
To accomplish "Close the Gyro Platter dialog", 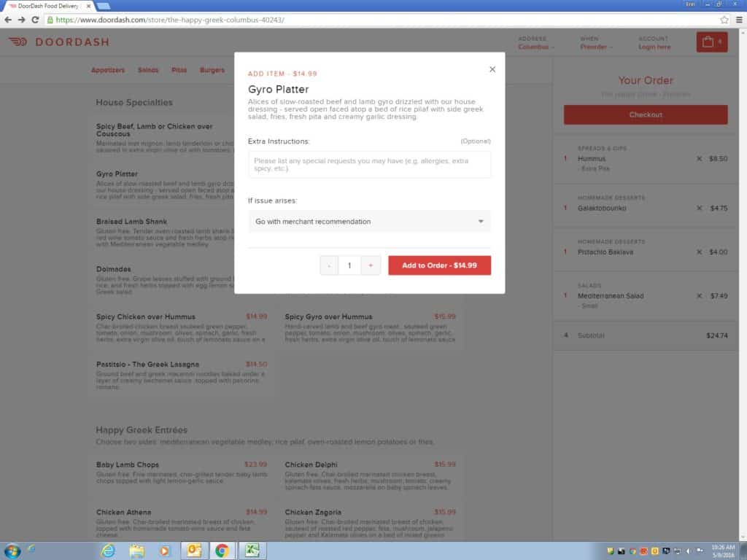I will point(492,69).
